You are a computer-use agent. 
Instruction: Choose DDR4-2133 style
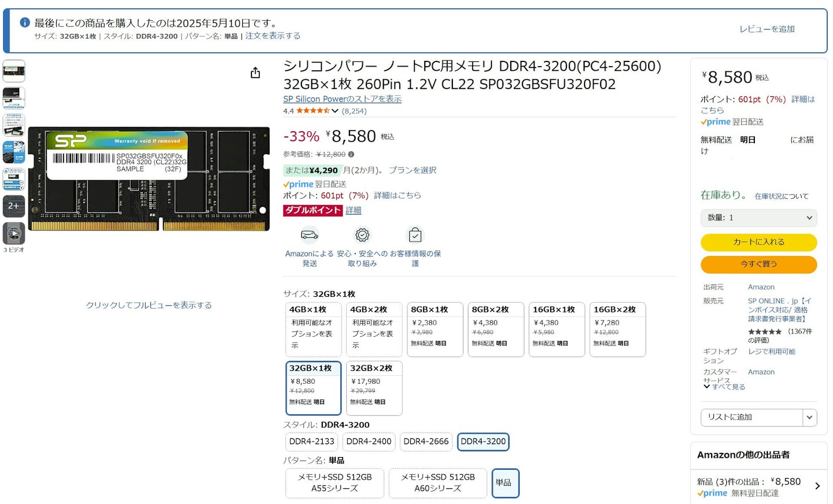pyautogui.click(x=311, y=442)
